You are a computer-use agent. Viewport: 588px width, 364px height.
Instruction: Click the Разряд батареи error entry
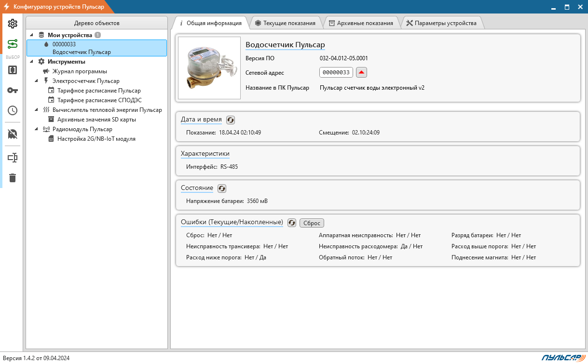click(486, 235)
